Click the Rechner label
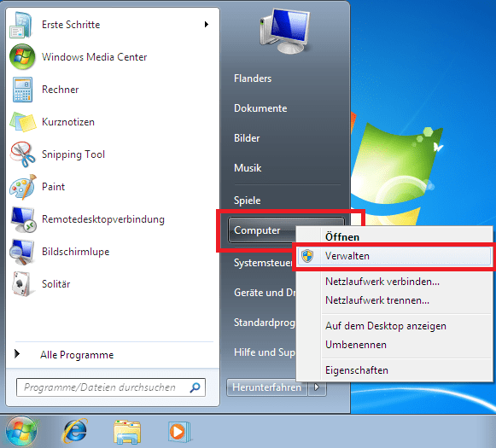496x448 pixels. tap(60, 90)
